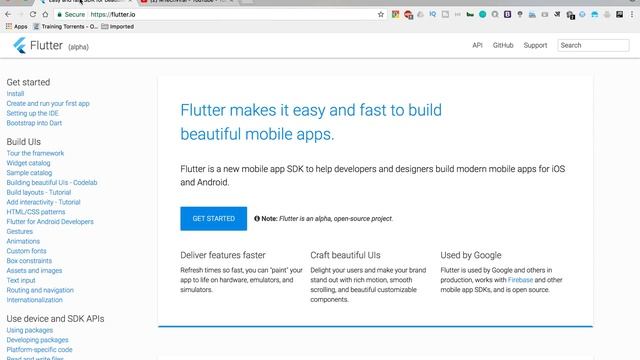Viewport: 640px width, 360px height.
Task: Open the API link in the header
Action: coord(477,45)
